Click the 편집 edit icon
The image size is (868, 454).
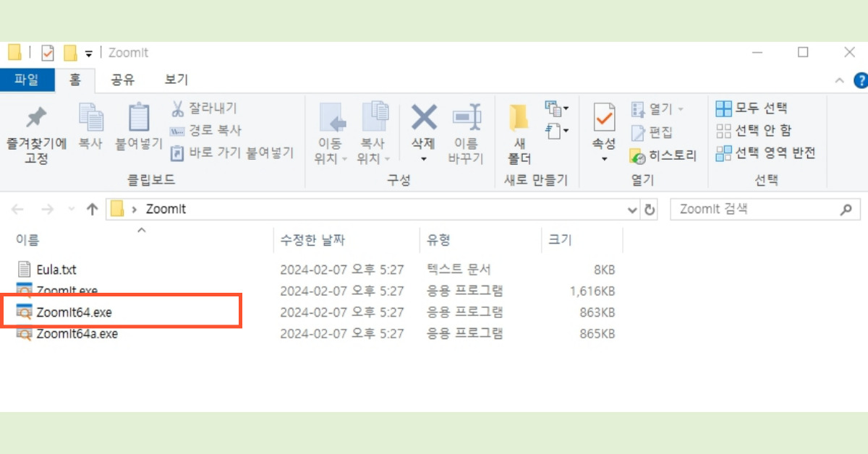[x=638, y=132]
